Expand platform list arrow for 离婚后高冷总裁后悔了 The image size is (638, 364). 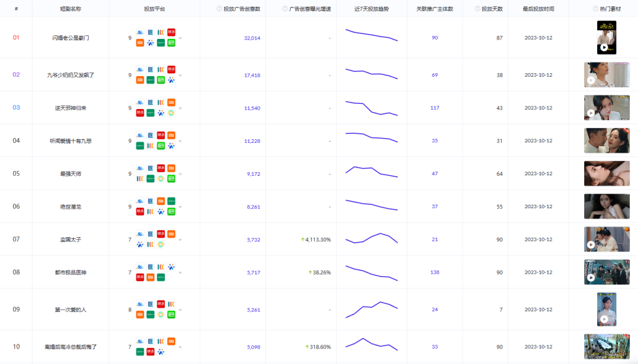click(x=180, y=347)
